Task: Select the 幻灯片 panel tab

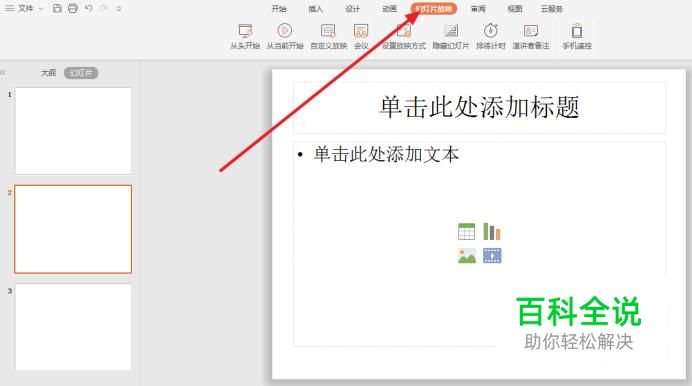Action: coord(81,73)
